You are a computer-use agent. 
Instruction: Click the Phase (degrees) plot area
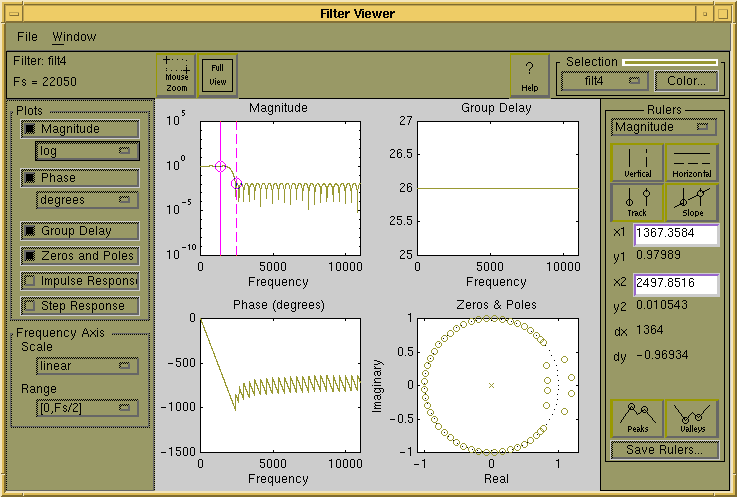281,385
